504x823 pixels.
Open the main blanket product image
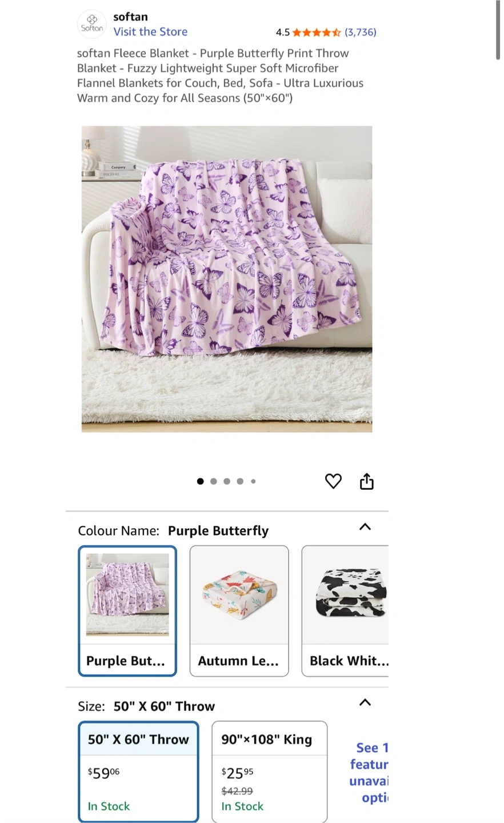[227, 279]
